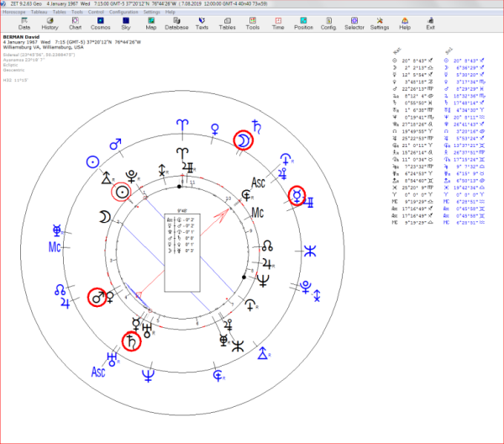The width and height of the screenshot is (504, 444).
Task: Click the blue Sun glyph on outer ring
Action: (92, 161)
